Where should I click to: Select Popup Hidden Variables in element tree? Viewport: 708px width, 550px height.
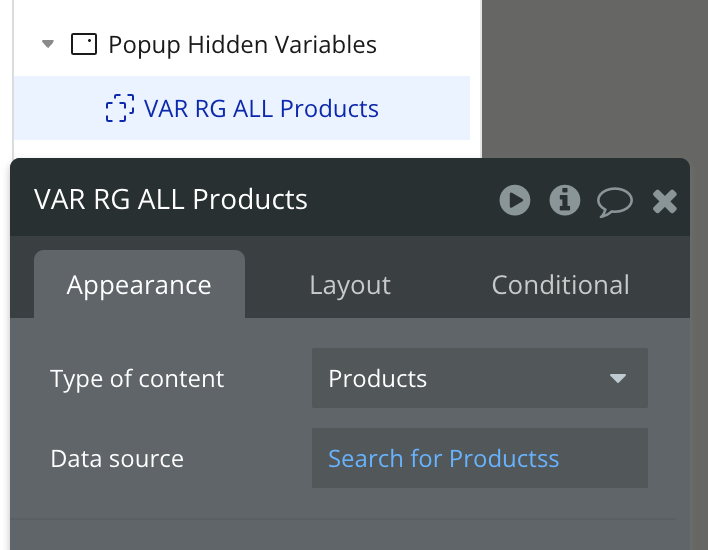pyautogui.click(x=242, y=45)
